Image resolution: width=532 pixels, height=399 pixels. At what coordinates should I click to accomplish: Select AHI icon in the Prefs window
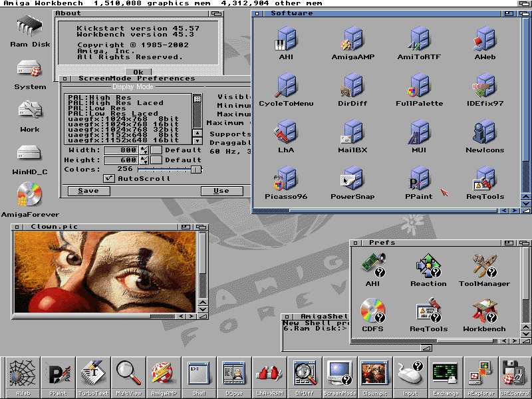tap(373, 265)
